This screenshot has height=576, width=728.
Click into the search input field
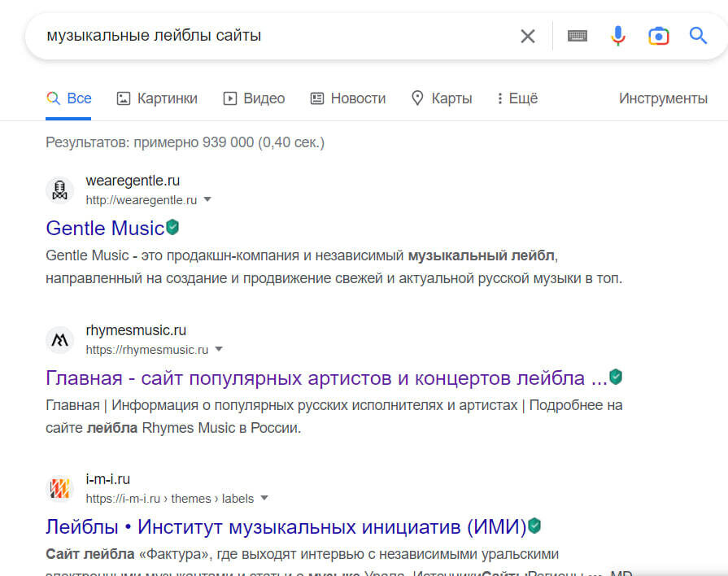(268, 36)
